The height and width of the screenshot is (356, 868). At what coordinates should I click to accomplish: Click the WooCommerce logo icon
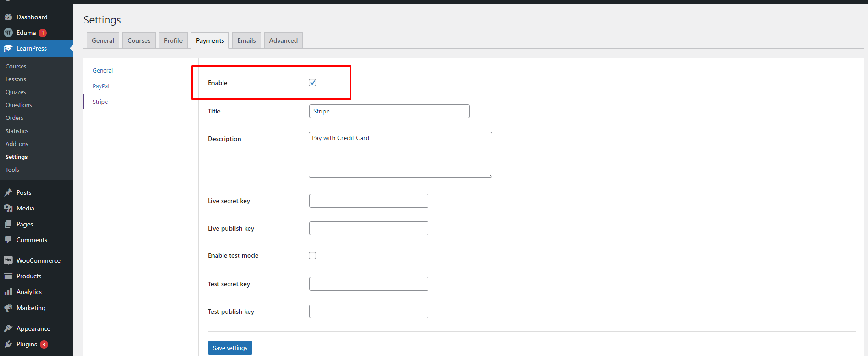8,260
